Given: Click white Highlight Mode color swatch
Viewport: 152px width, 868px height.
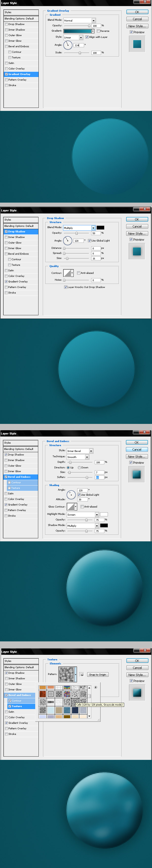Looking at the screenshot, I should 104,515.
